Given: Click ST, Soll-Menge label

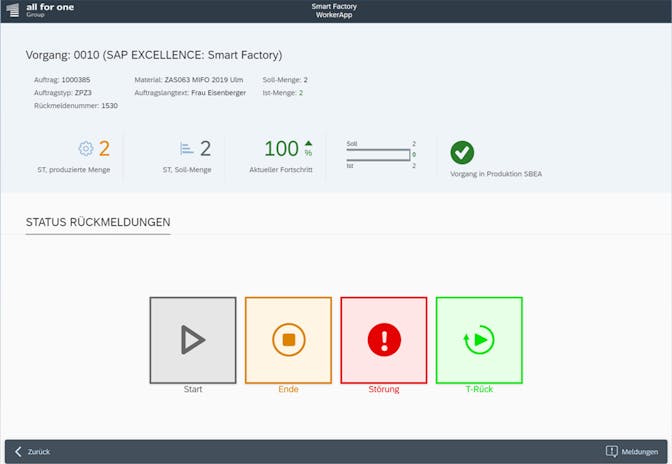Looking at the screenshot, I should (187, 170).
